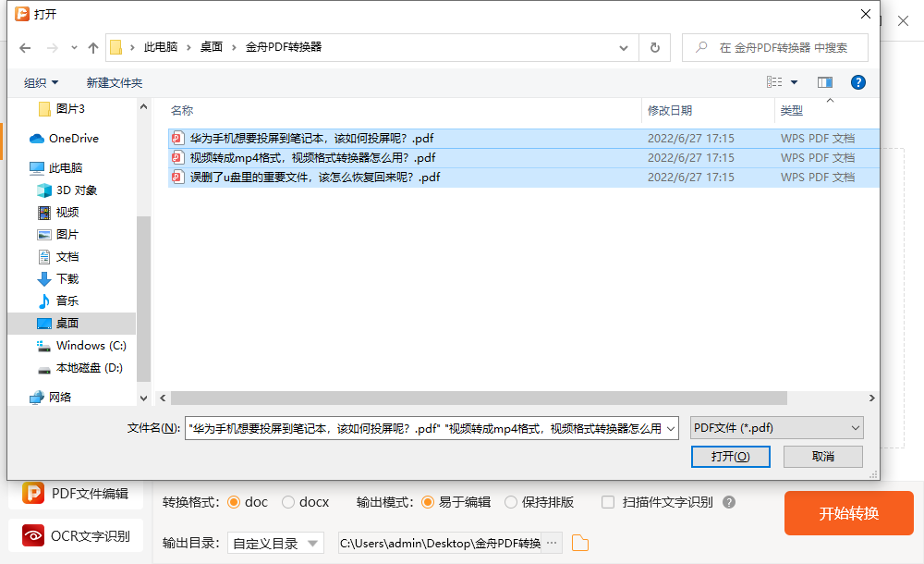The height and width of the screenshot is (564, 924).
Task: Close the 打开 dialog
Action: (x=866, y=14)
